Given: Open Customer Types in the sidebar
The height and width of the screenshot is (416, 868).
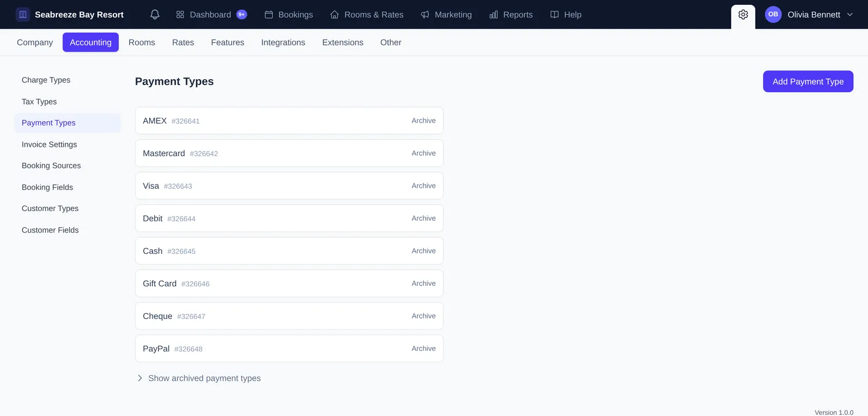Looking at the screenshot, I should 67,208.
